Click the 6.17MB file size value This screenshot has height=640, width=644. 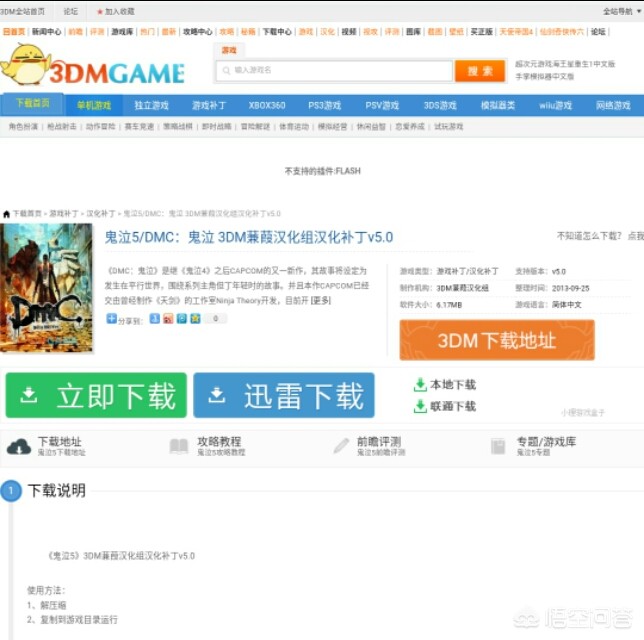pos(449,305)
